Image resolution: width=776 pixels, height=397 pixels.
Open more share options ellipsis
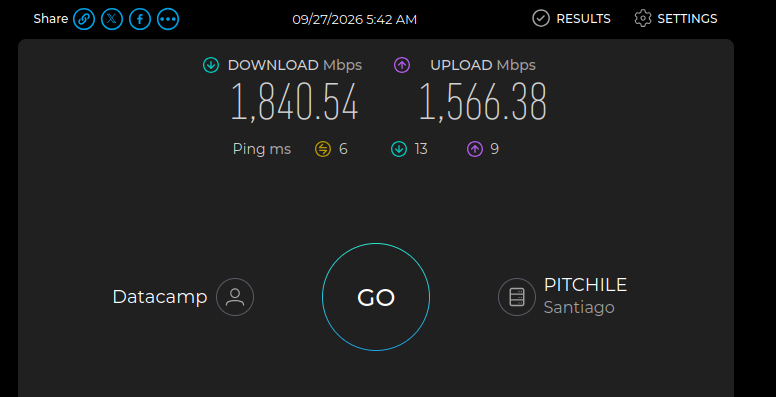pyautogui.click(x=168, y=19)
